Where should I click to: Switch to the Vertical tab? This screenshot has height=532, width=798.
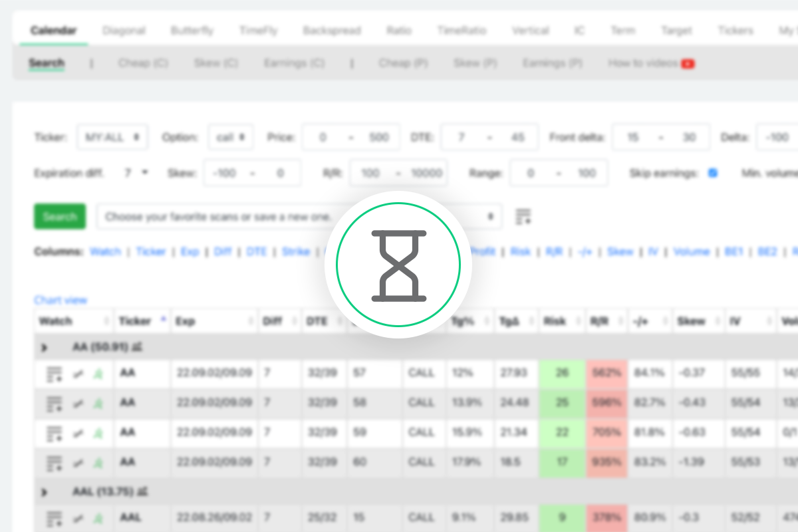click(x=530, y=31)
